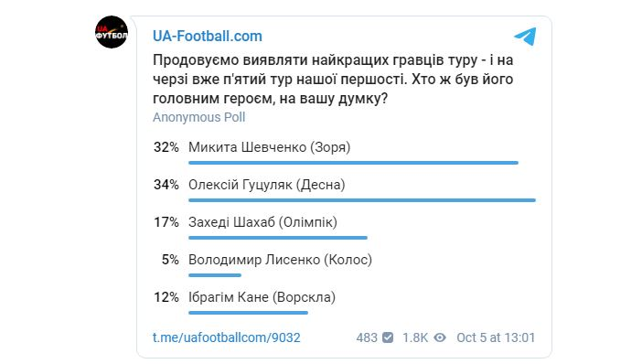Screen dimensions: 642x364
Task: Click the 34% result bar for Гуцуляк
Action: pos(362,200)
